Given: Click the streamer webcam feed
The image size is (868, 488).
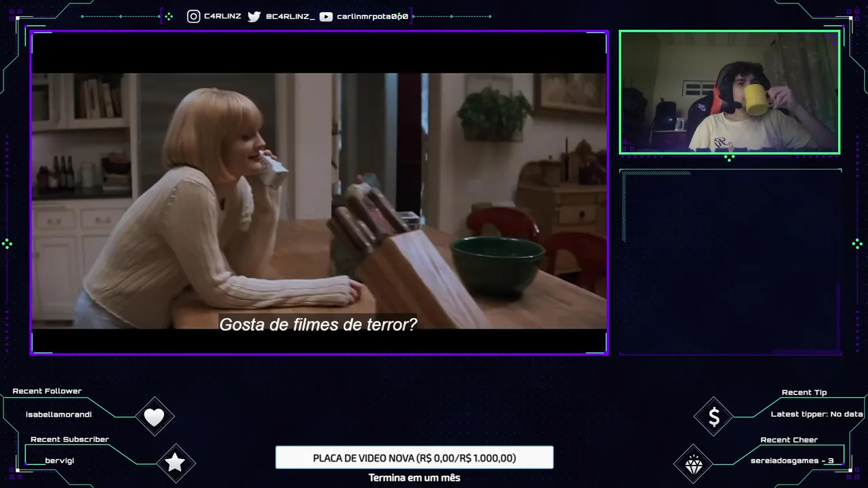Looking at the screenshot, I should [x=730, y=91].
